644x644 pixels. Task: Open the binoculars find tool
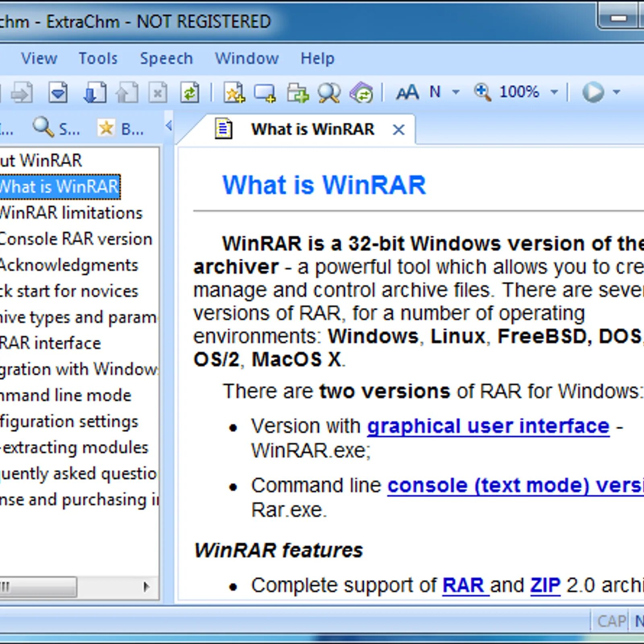329,93
